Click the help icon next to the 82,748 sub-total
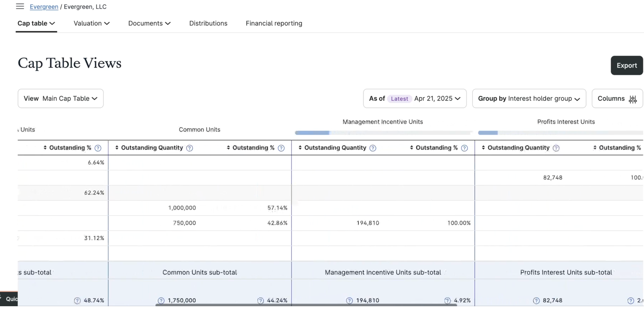The width and height of the screenshot is (644, 322). (536, 300)
